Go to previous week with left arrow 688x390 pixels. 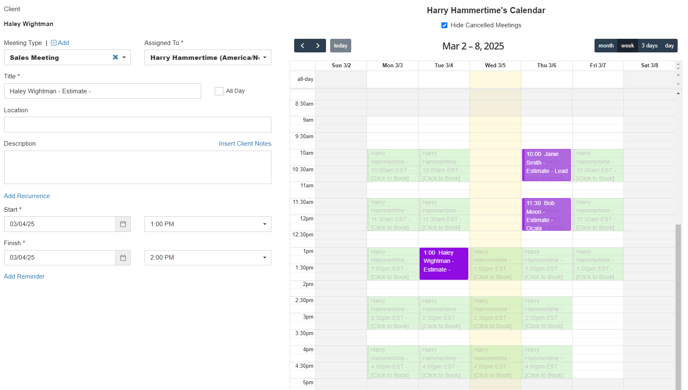click(302, 46)
